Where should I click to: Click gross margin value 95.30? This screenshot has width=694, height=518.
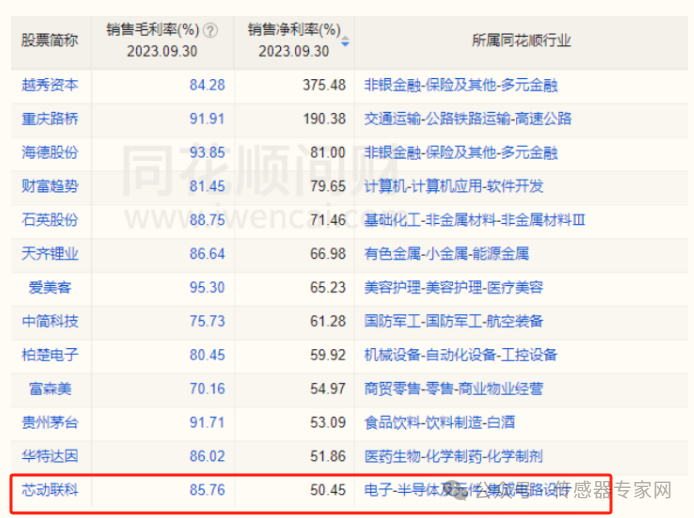[x=207, y=287]
